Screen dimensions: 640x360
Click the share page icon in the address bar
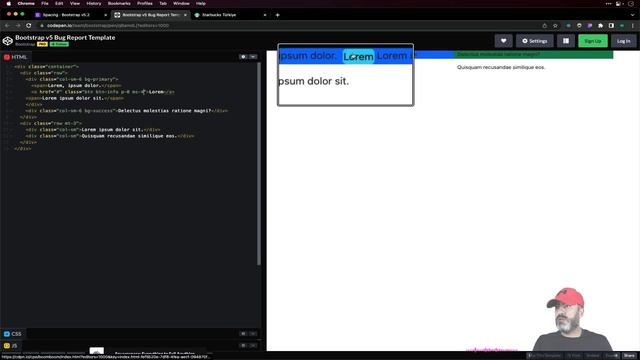tap(544, 25)
